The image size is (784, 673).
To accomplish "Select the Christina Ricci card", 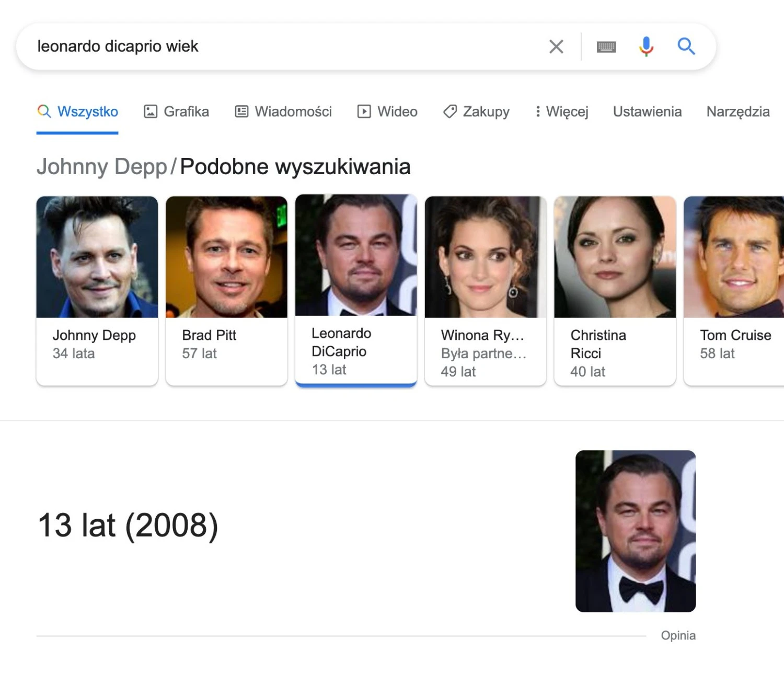I will [615, 291].
